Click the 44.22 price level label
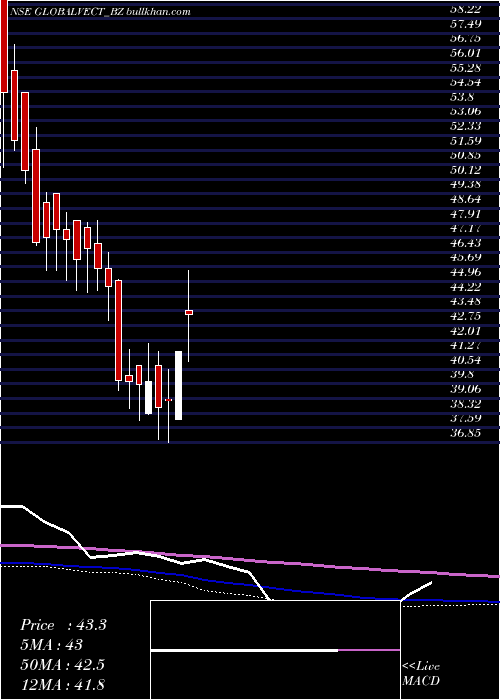Screen dimensions: 500x700 [466, 287]
